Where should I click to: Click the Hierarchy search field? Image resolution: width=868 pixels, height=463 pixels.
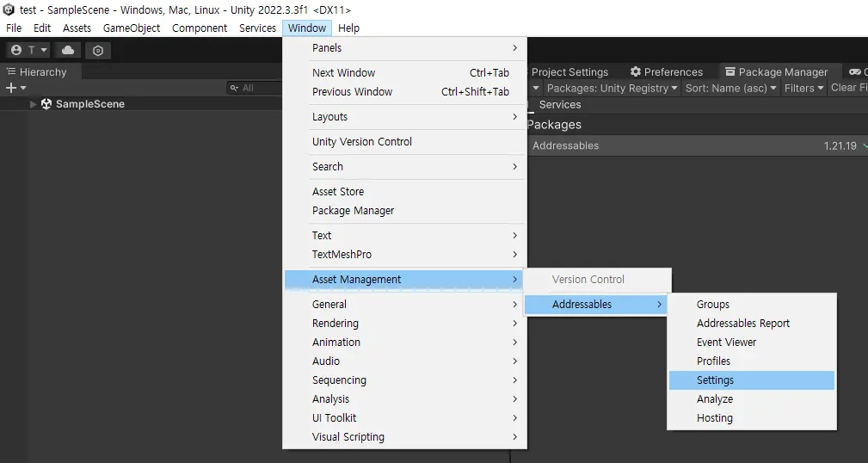(255, 88)
